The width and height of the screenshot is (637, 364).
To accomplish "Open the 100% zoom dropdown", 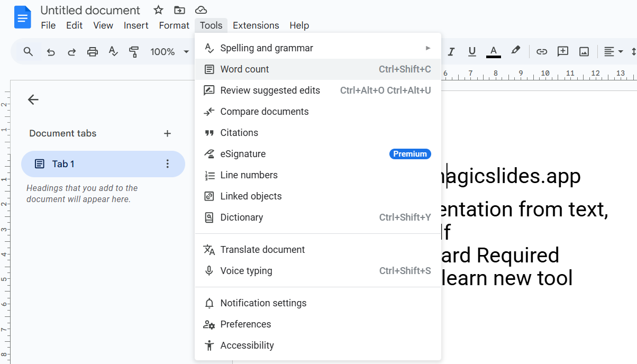I will click(169, 52).
